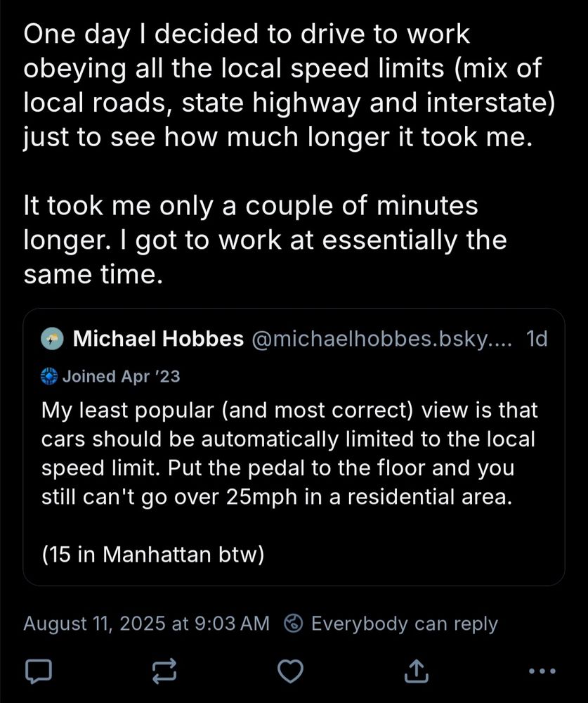Click the repost icon
Viewport: 588px width, 703px height.
(x=164, y=672)
